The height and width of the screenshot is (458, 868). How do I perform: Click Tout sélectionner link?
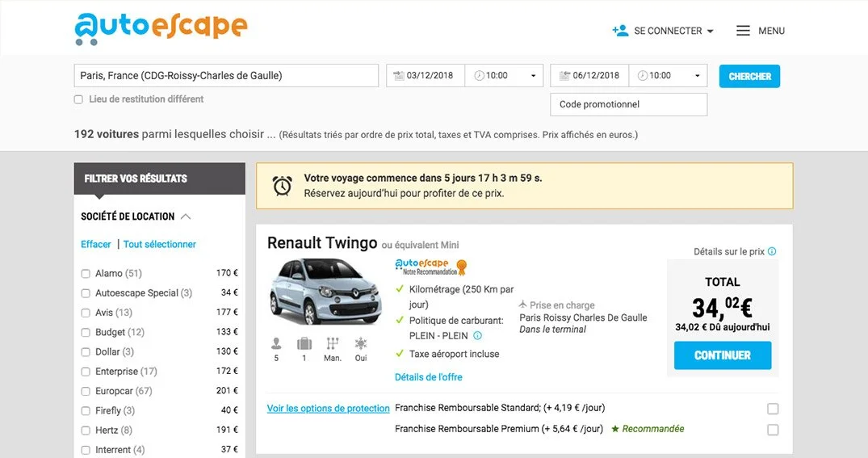(159, 244)
